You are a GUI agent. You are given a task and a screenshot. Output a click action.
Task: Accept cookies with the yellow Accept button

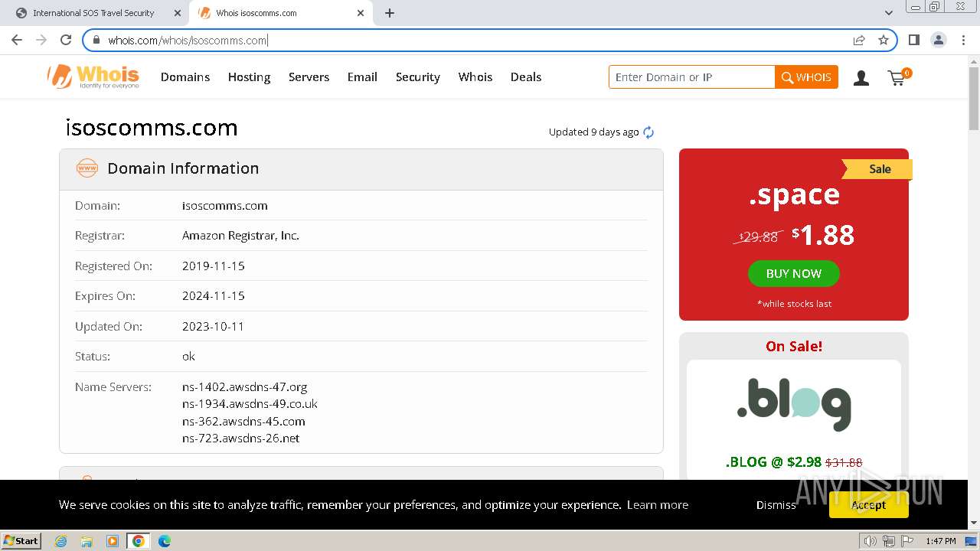[x=868, y=505]
